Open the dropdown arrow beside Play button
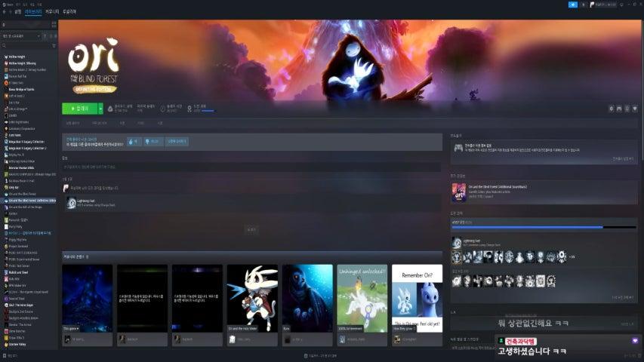 pos(100,109)
